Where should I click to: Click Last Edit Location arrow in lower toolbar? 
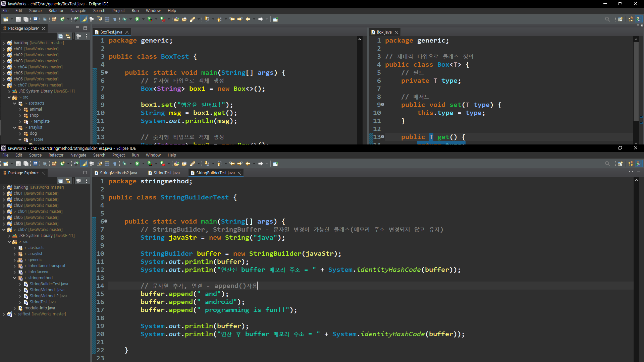232,164
